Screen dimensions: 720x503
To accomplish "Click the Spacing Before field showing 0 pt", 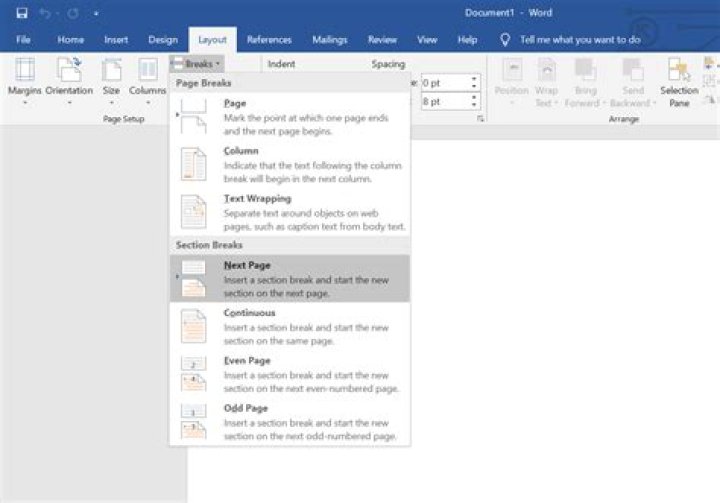I will (x=444, y=83).
